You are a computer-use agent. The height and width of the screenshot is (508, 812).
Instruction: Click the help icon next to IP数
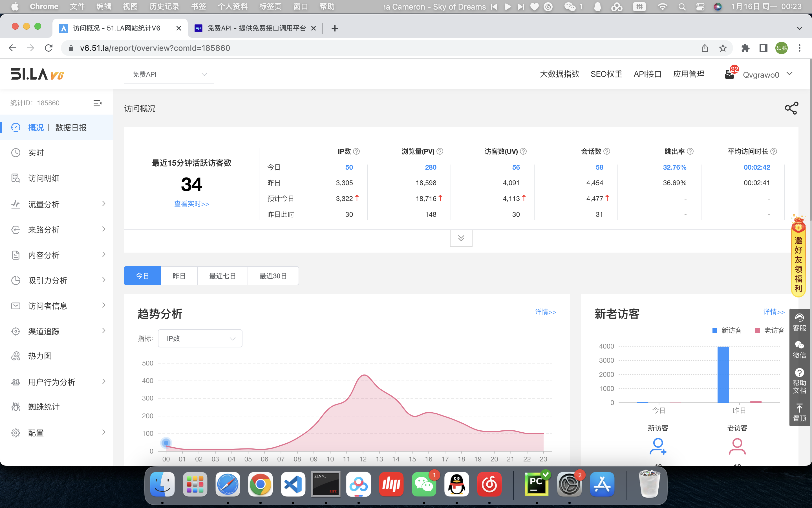pos(356,152)
